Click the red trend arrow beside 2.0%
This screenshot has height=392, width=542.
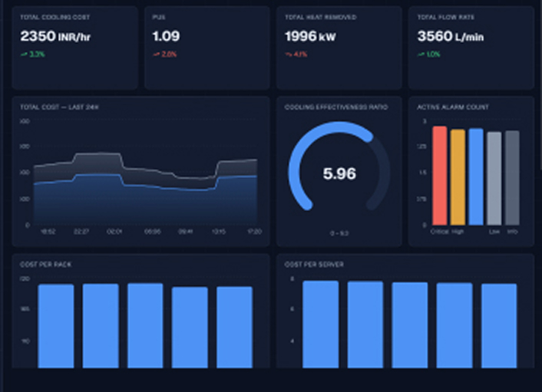pos(156,54)
